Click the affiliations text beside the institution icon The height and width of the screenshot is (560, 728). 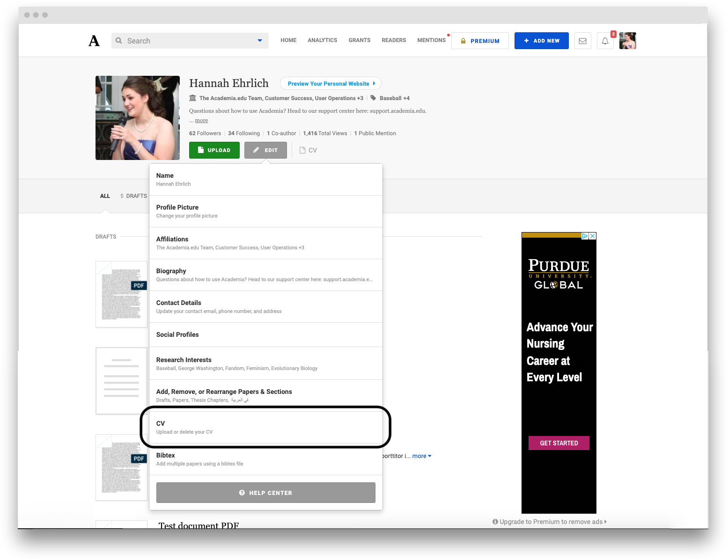tap(281, 98)
